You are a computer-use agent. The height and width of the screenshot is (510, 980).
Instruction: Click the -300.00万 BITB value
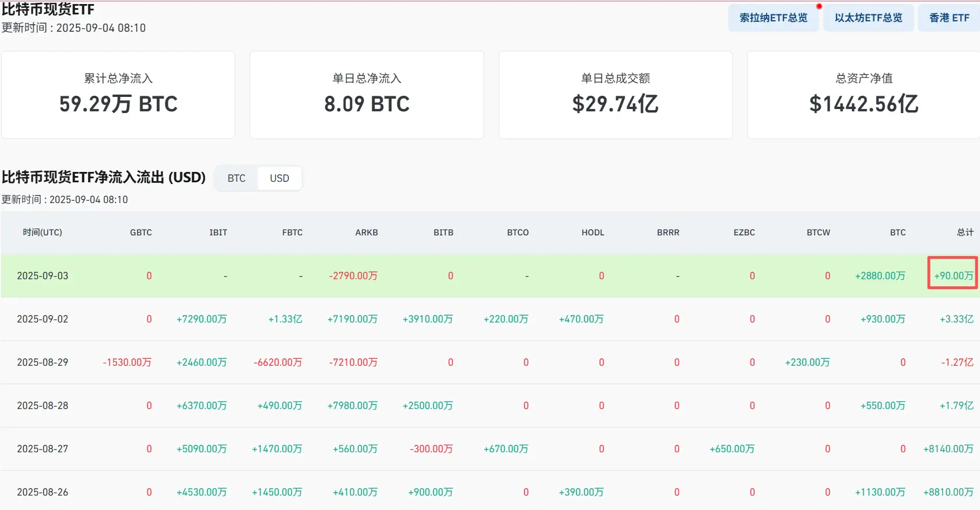pyautogui.click(x=431, y=449)
